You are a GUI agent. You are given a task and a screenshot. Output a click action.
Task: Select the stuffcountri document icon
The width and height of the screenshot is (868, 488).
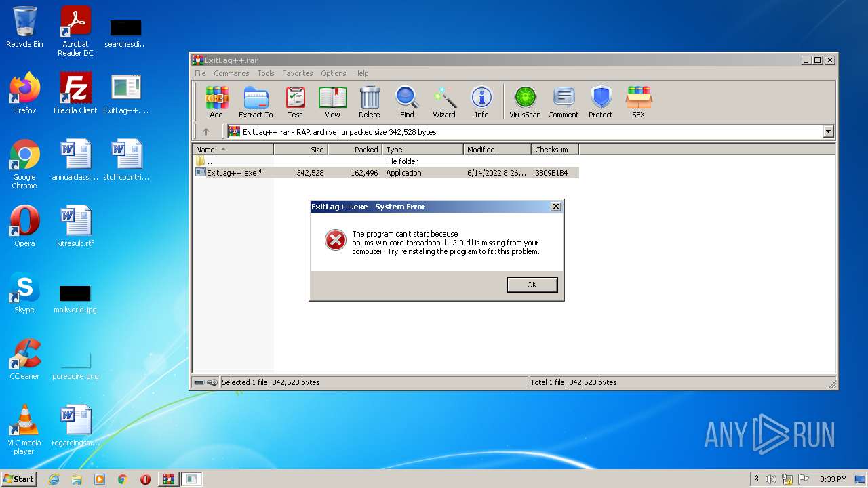[x=126, y=160]
